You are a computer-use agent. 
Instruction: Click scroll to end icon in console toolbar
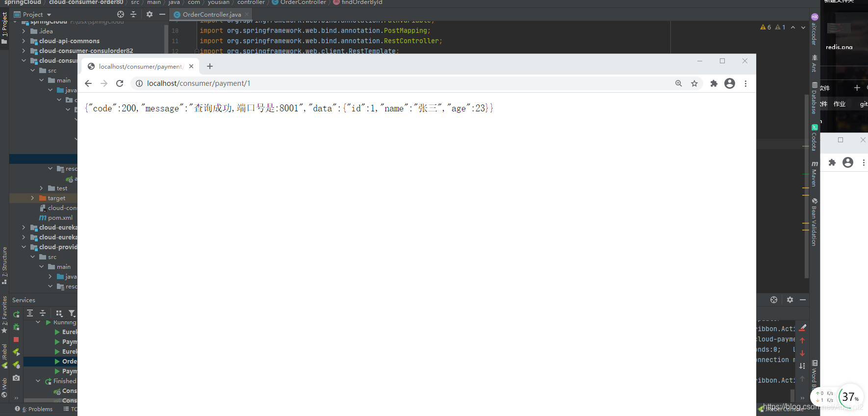(x=802, y=366)
